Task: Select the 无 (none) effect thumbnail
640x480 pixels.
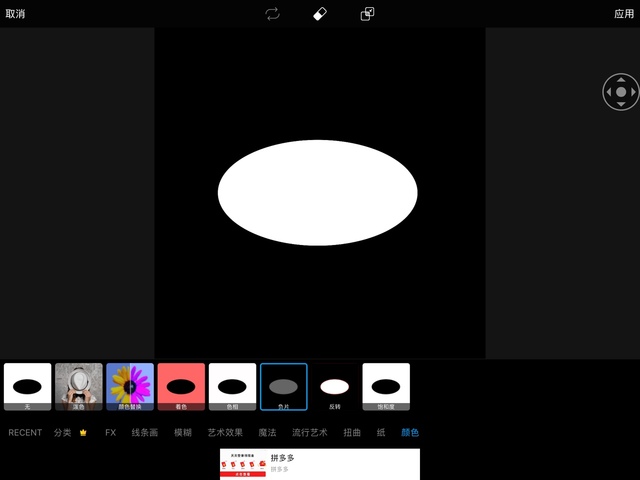Action: point(28,386)
